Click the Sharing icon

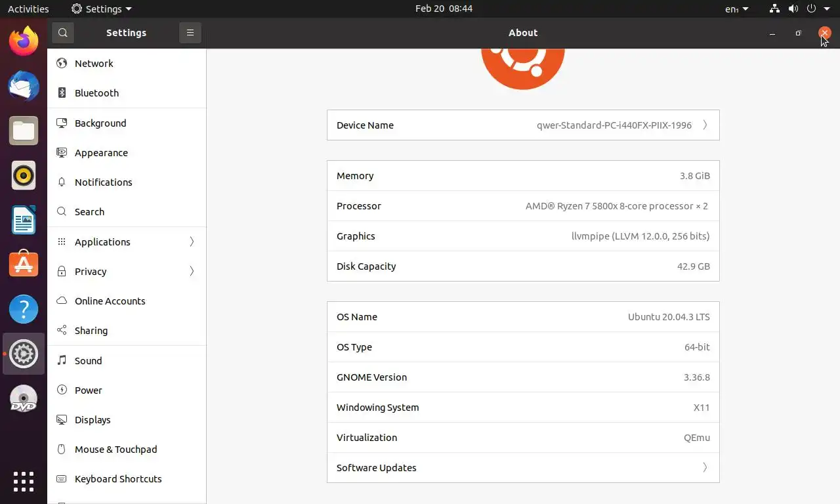point(62,331)
